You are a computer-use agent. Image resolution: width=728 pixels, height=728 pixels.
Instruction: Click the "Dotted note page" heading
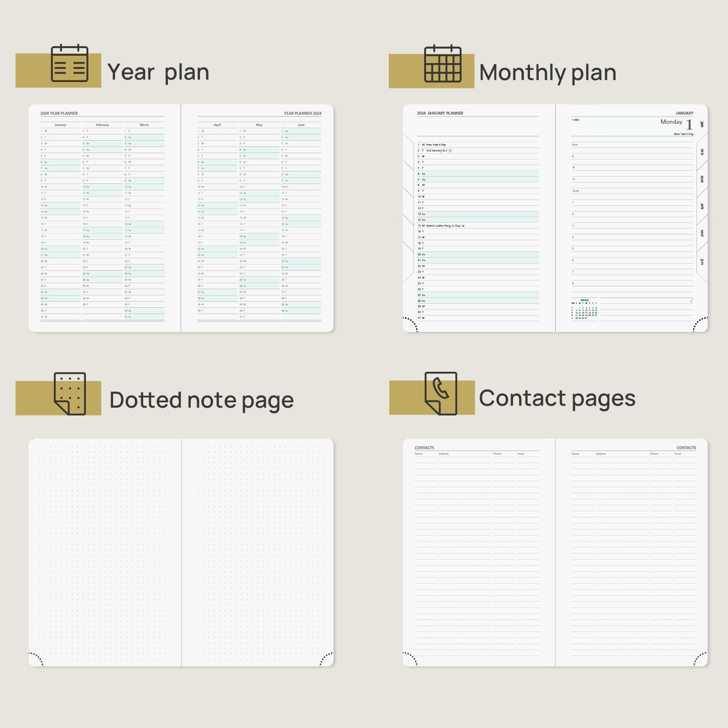[201, 400]
